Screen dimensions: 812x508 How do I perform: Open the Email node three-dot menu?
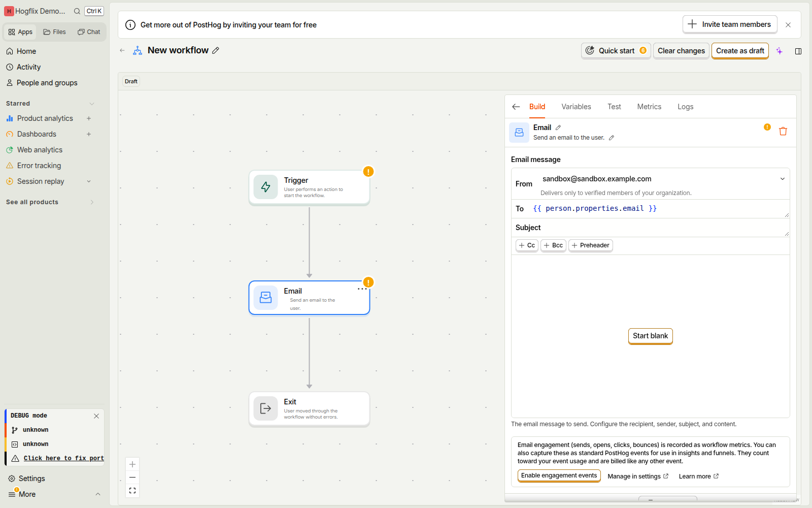point(361,289)
